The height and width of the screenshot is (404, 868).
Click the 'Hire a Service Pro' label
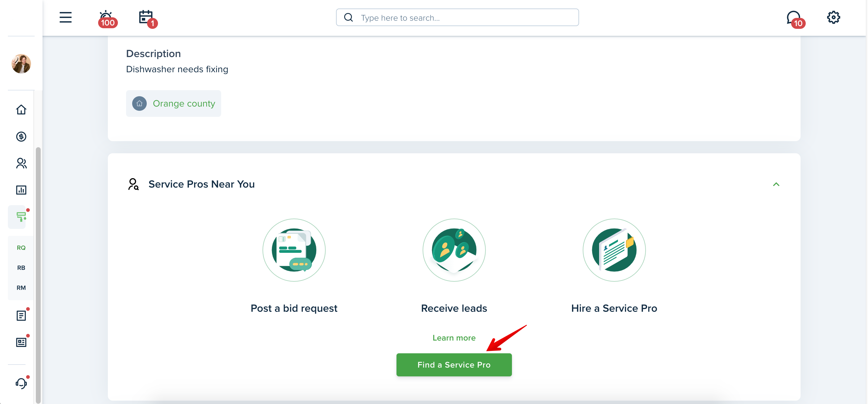tap(614, 308)
